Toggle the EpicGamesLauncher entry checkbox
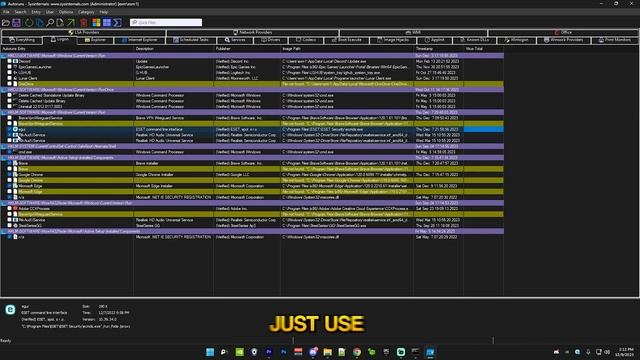This screenshot has height=360, width=640. [x=9, y=67]
